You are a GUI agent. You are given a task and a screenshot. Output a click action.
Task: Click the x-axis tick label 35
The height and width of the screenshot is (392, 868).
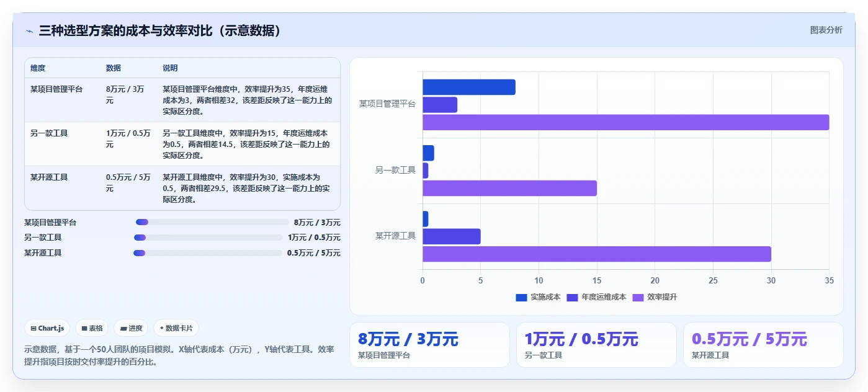[x=829, y=280]
